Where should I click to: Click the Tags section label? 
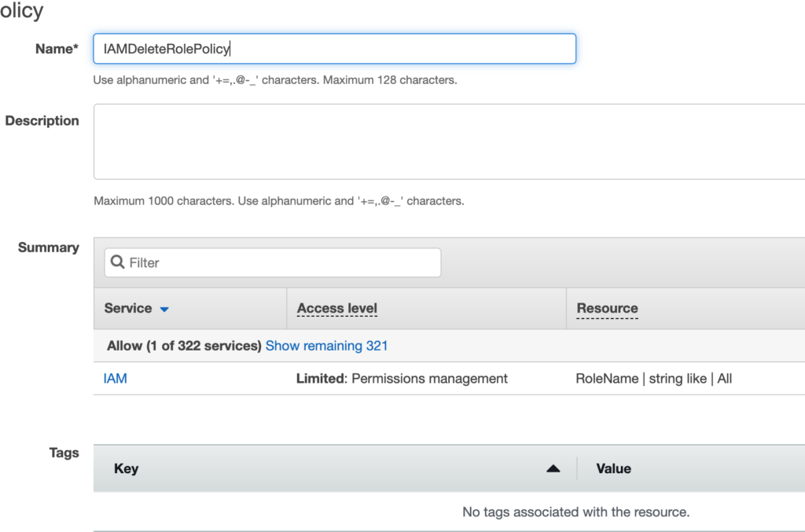coord(64,453)
